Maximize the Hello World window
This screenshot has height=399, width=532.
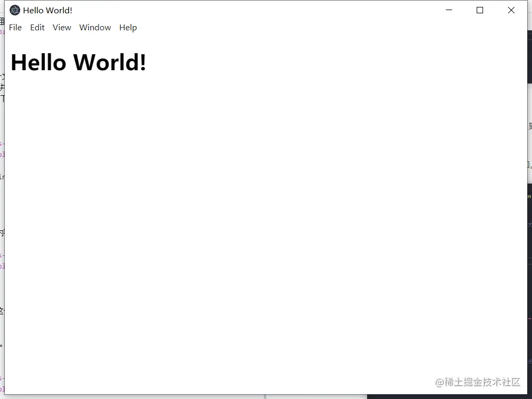(479, 10)
